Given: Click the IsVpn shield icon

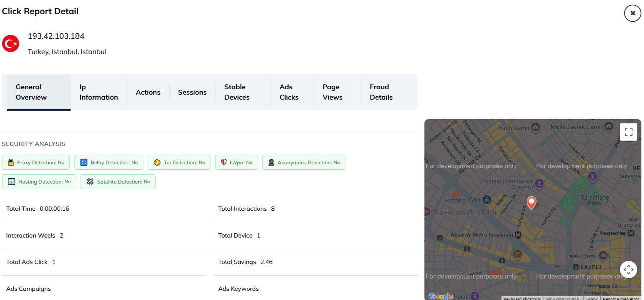Looking at the screenshot, I should tap(224, 162).
